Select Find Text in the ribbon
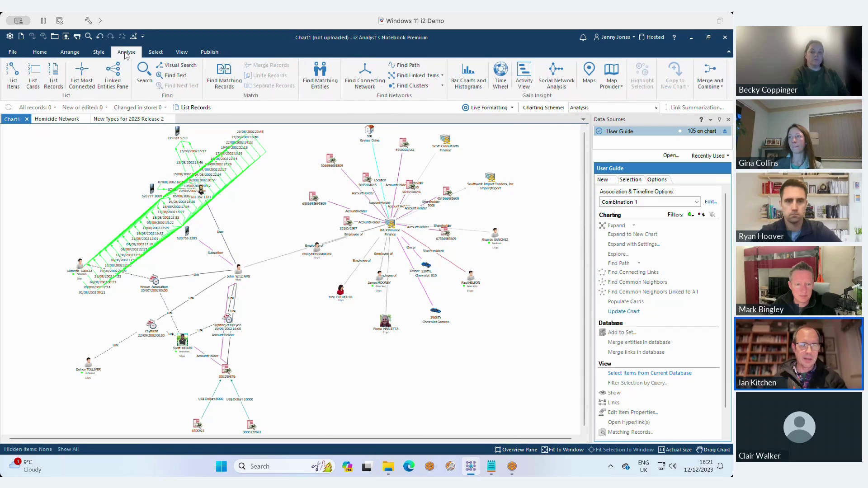This screenshot has width=868, height=488. click(171, 75)
